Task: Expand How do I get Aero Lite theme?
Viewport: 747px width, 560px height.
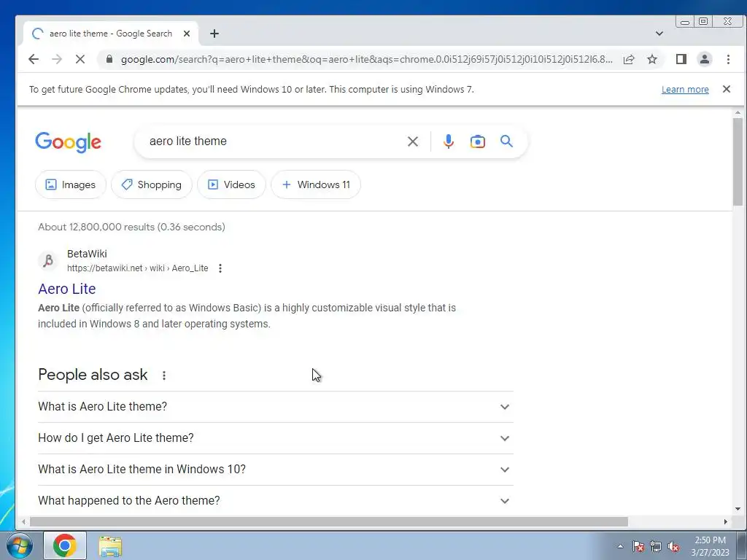Action: coord(276,438)
